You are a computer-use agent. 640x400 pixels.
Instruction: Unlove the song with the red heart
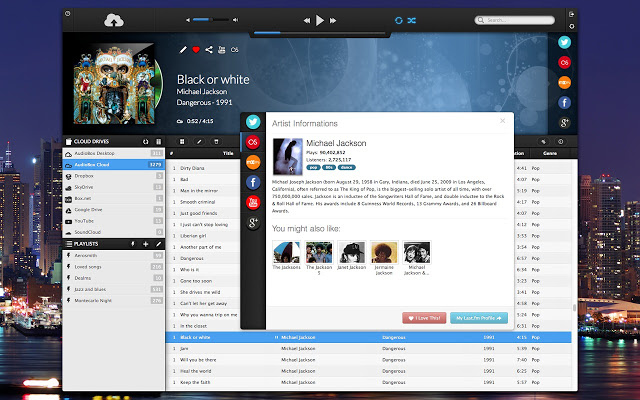(196, 50)
